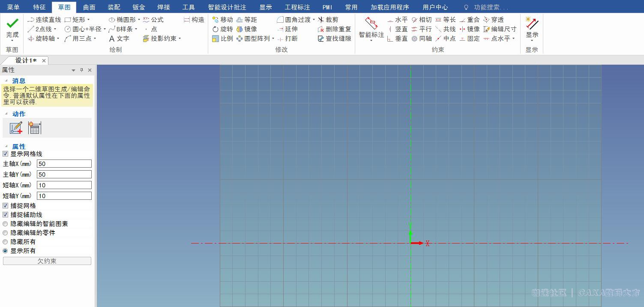Click the table grid action icon in 动作

click(34, 128)
